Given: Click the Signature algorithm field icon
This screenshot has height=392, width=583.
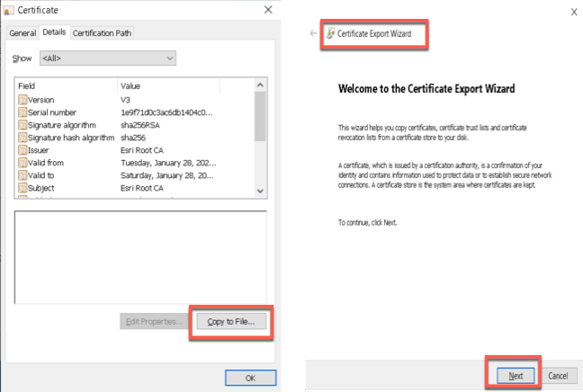Looking at the screenshot, I should coord(22,125).
